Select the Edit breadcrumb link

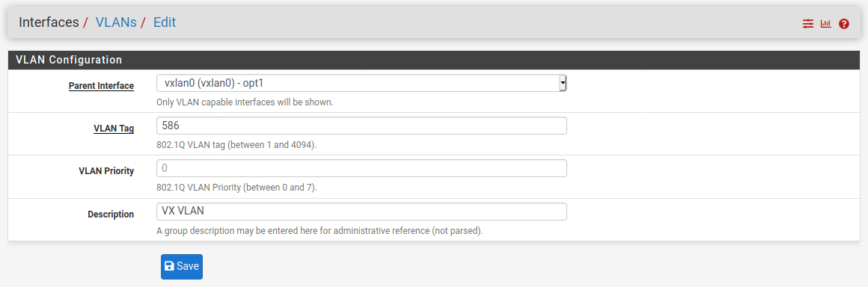point(165,22)
